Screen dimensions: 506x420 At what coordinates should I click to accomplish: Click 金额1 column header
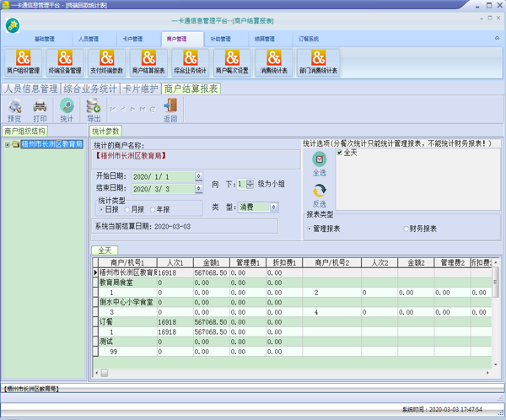[x=212, y=263]
